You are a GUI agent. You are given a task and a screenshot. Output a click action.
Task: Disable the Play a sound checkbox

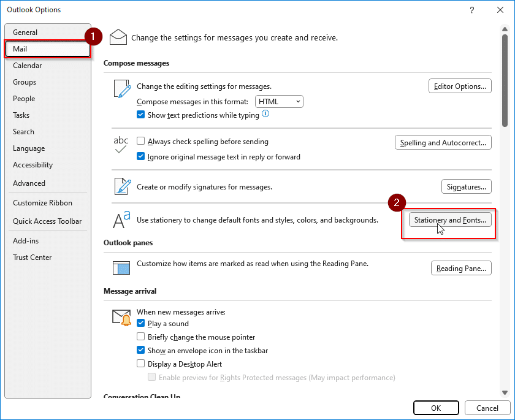[140, 323]
